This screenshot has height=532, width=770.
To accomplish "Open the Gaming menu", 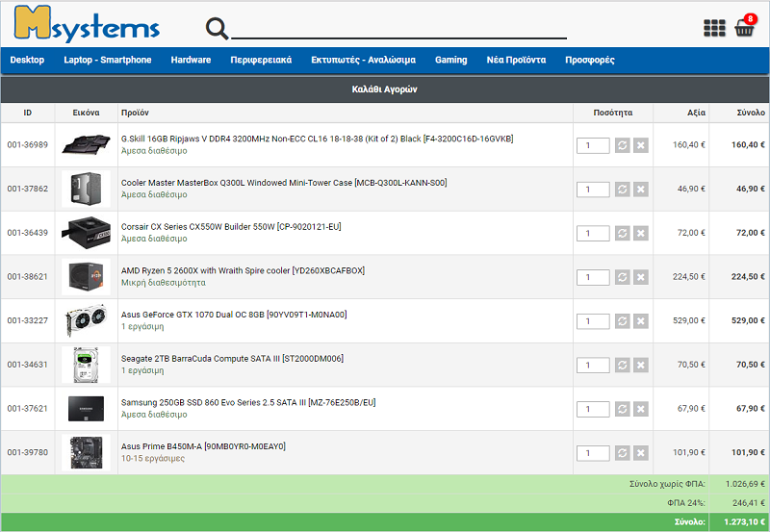I will [x=450, y=60].
